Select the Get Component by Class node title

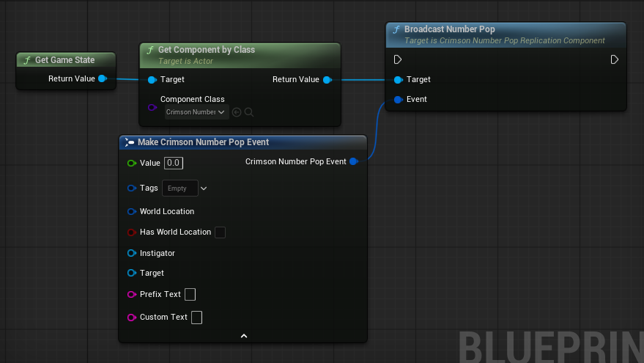(207, 50)
